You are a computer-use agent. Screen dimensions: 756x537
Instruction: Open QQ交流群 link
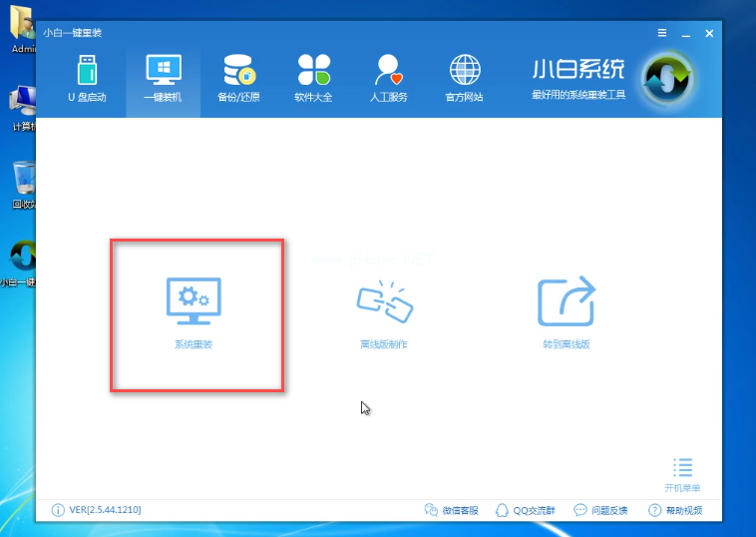(x=526, y=510)
